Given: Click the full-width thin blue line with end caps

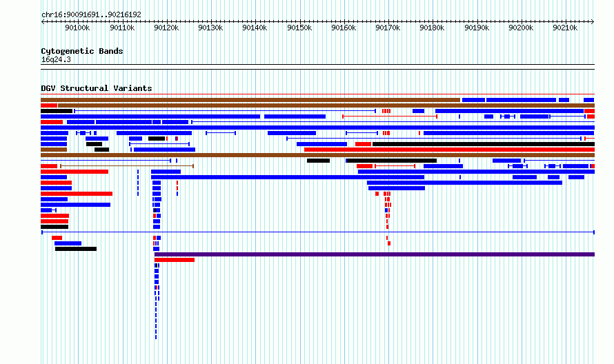Looking at the screenshot, I should [318, 232].
